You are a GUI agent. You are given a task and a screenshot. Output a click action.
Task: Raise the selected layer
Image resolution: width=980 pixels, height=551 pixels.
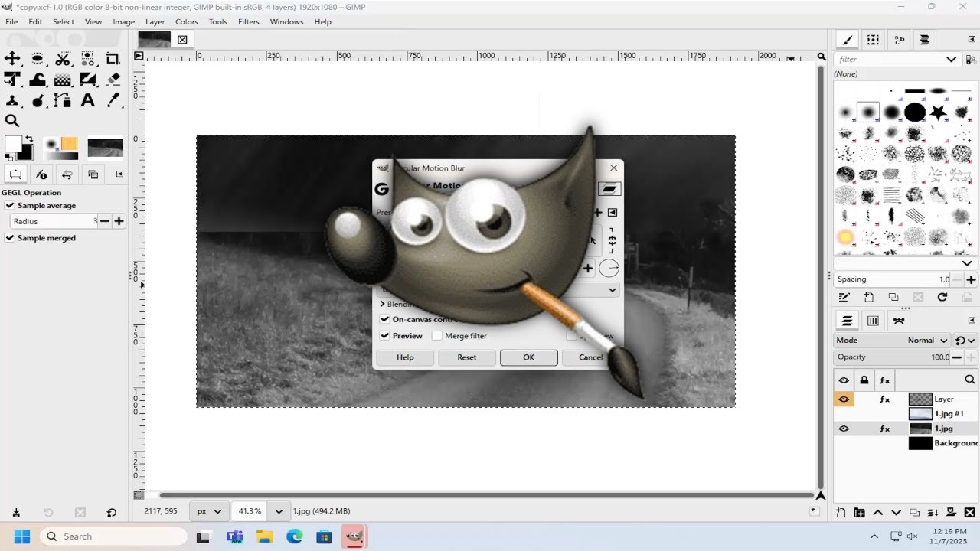tap(877, 512)
